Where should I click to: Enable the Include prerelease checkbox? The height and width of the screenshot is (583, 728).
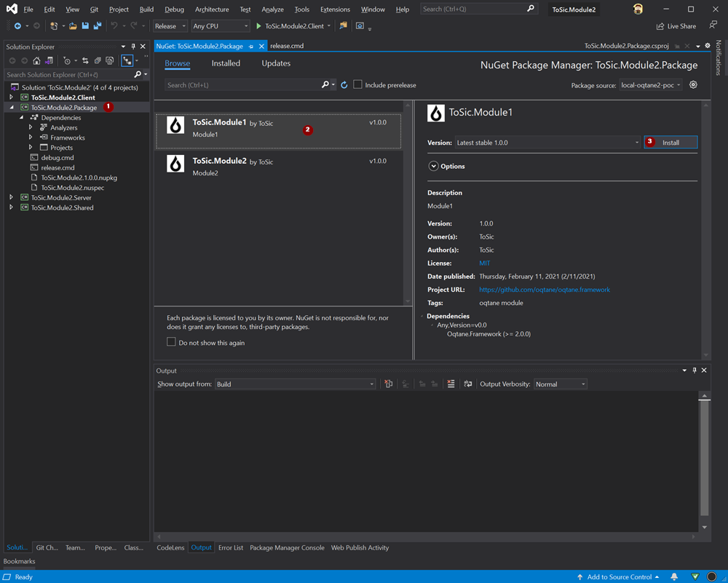[x=357, y=84]
